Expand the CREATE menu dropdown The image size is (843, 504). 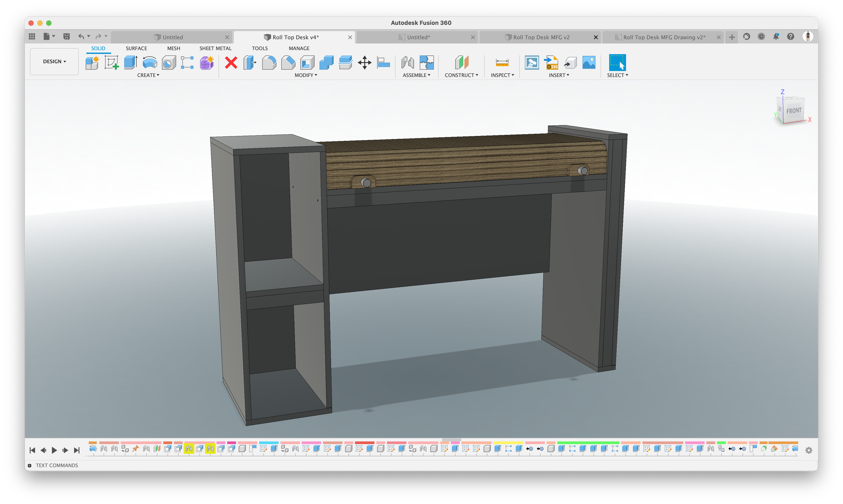coord(148,75)
